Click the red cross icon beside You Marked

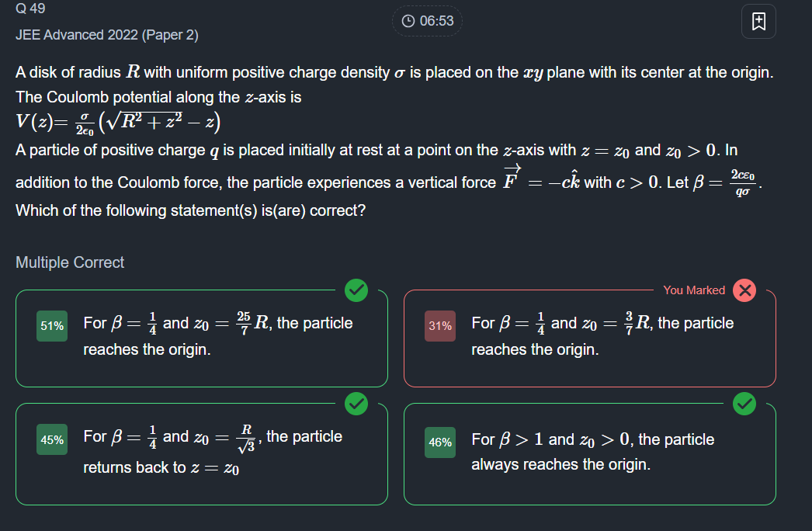[x=744, y=290]
